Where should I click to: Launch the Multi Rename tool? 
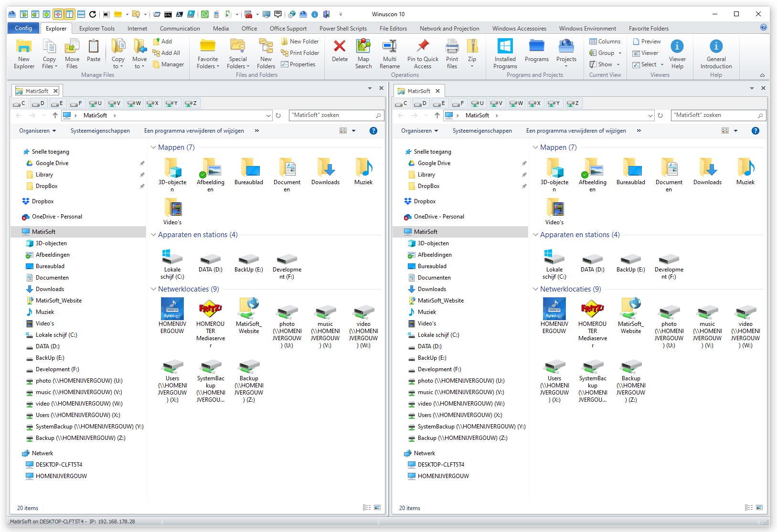(390, 54)
